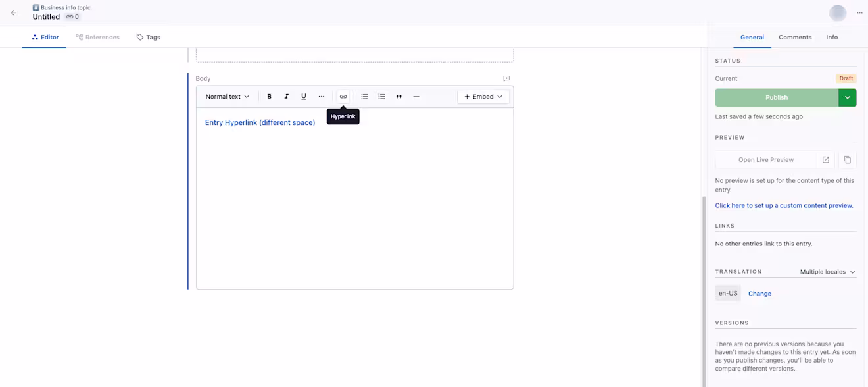868x387 pixels.
Task: Click the Last saved a few seconds ago text
Action: (759, 116)
